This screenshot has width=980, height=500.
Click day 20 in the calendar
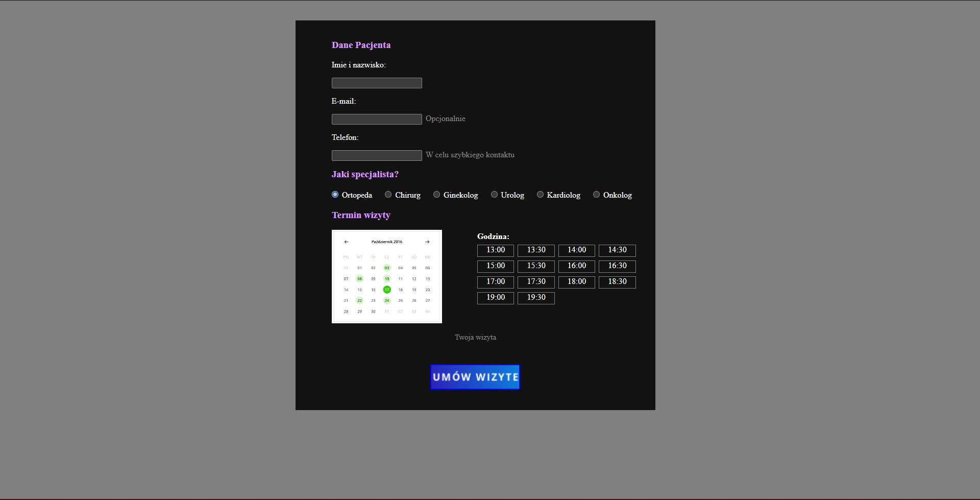(x=428, y=290)
